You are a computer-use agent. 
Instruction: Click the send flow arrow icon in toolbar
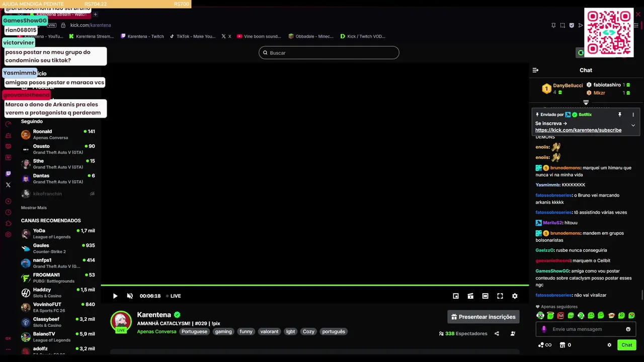click(580, 25)
